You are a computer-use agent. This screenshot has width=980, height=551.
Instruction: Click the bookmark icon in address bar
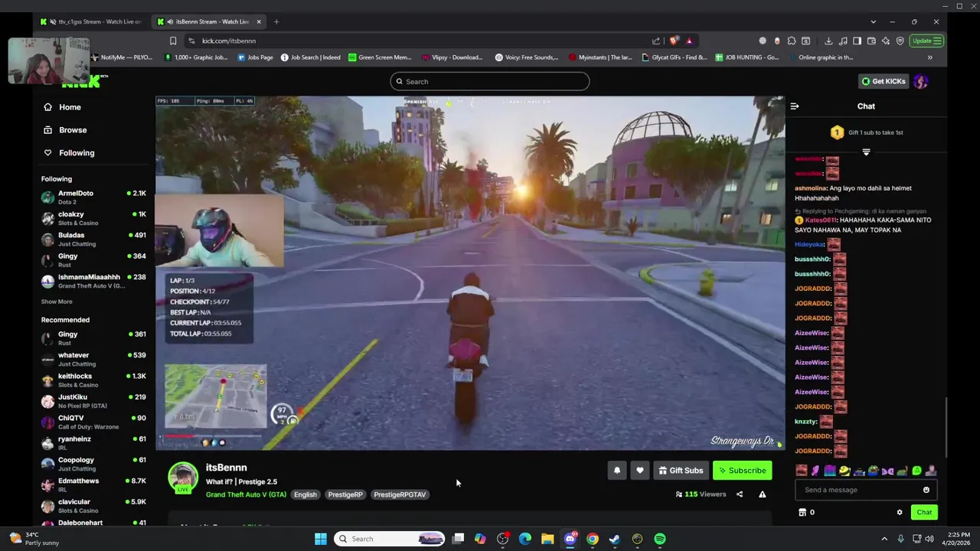click(x=173, y=41)
